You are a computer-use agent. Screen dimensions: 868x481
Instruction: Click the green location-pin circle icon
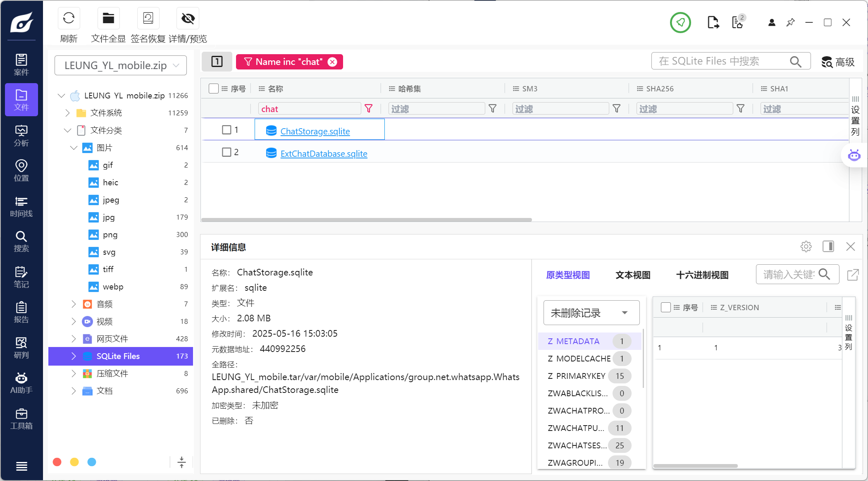point(680,22)
